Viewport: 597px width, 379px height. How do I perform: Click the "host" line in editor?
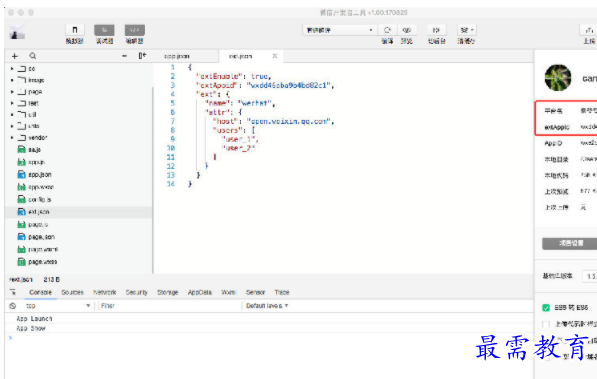pyautogui.click(x=273, y=122)
